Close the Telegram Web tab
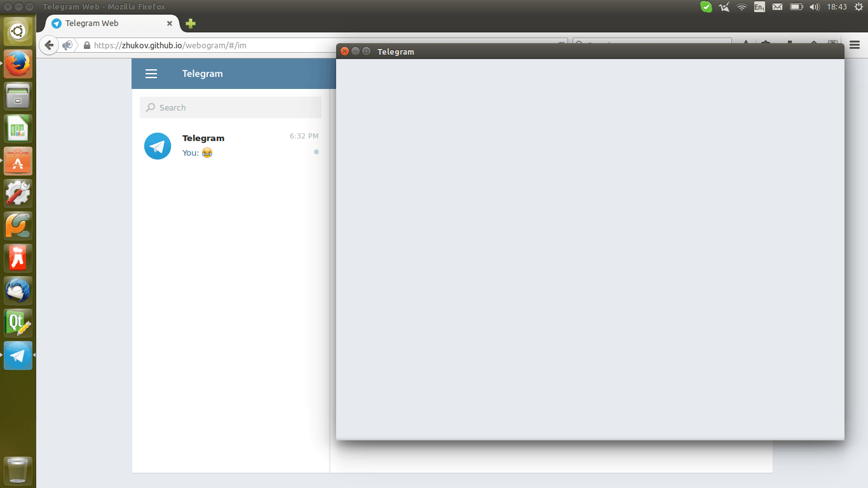 (x=170, y=24)
